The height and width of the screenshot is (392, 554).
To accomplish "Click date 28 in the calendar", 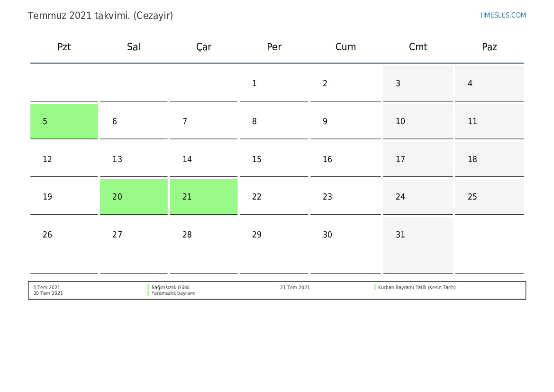I will [203, 246].
